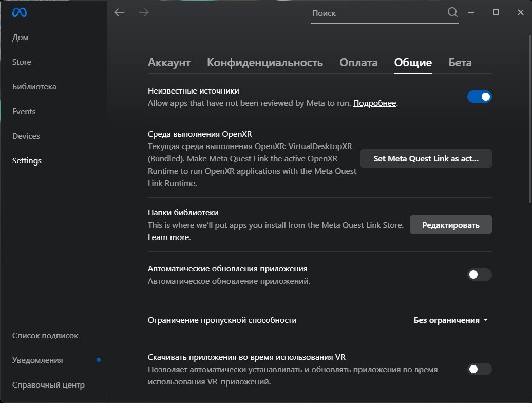Screen dimensions: 532x403
Task: Minimize the Meta Quest Link window
Action: click(x=471, y=12)
